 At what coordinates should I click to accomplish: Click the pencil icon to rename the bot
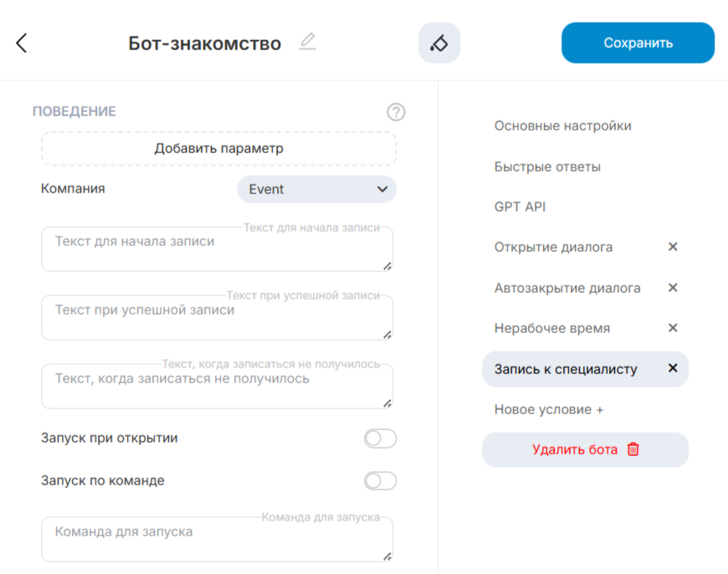307,42
